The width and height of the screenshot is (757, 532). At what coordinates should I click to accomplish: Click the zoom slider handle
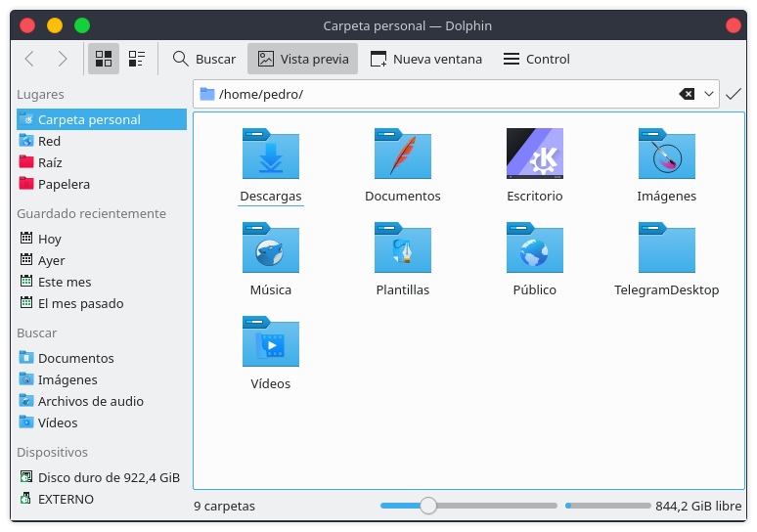tap(428, 506)
